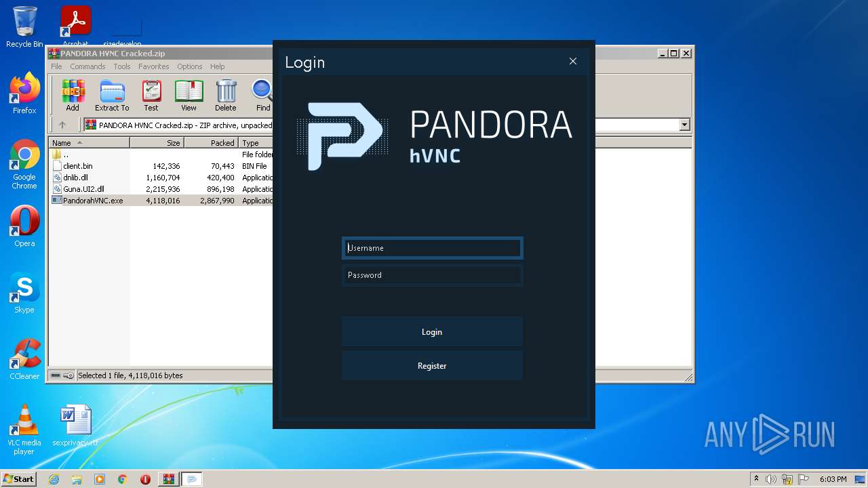Open Chrome from the taskbar

(x=123, y=479)
